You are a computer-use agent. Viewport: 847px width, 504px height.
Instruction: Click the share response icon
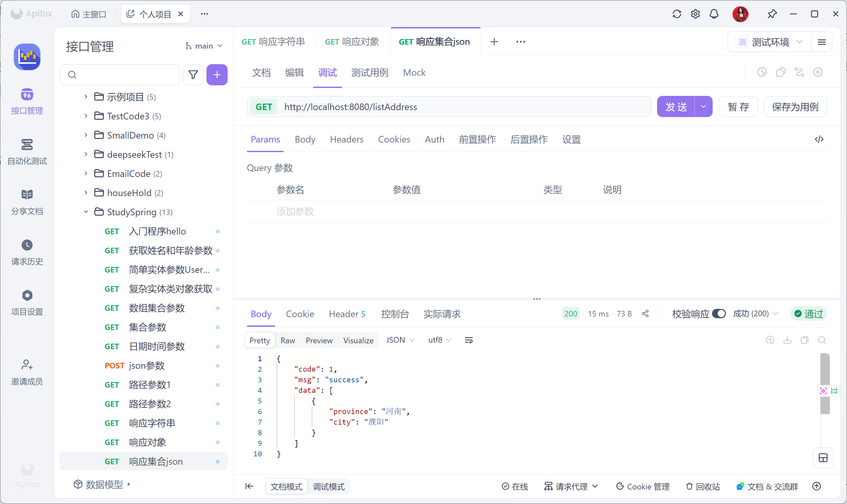point(645,314)
